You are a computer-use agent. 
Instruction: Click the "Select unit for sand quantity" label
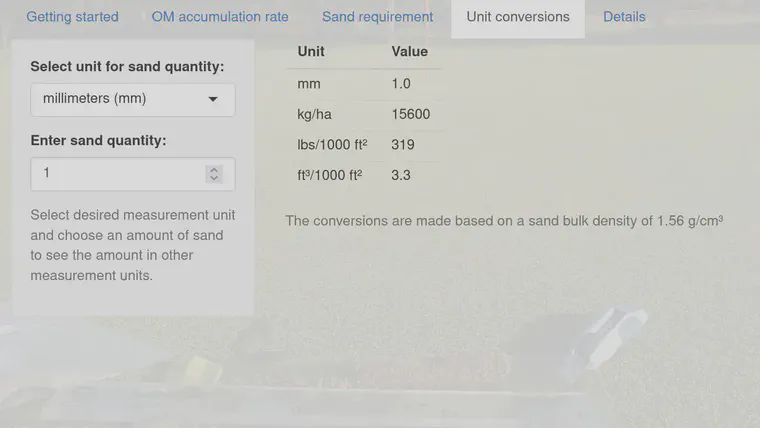click(127, 67)
